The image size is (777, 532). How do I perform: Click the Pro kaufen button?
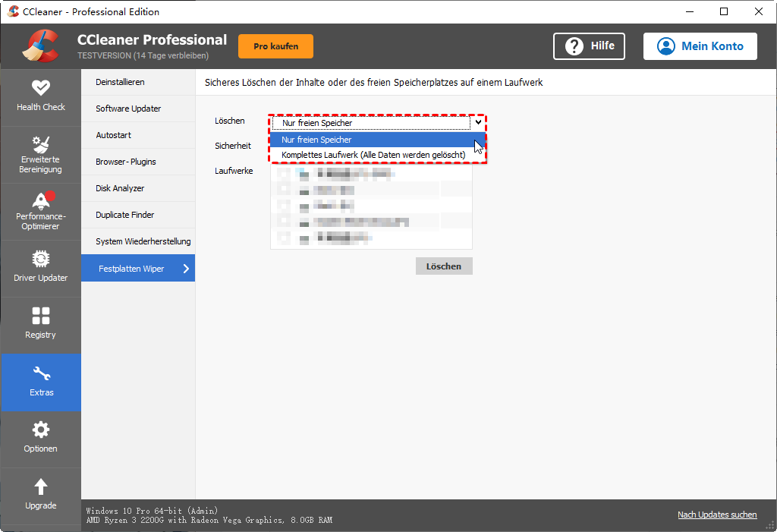pos(275,46)
